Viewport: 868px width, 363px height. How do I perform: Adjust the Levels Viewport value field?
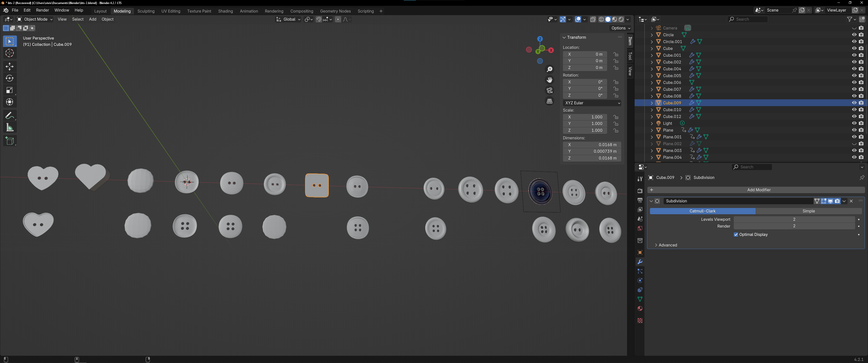point(794,220)
